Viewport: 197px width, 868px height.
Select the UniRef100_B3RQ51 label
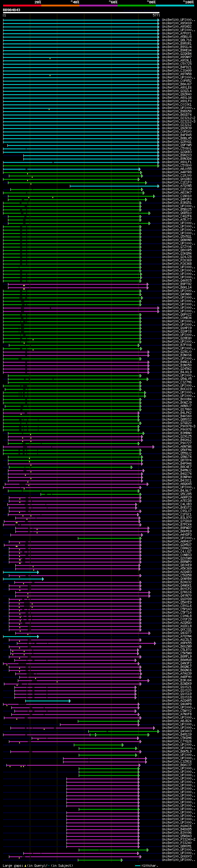[x=176, y=203]
